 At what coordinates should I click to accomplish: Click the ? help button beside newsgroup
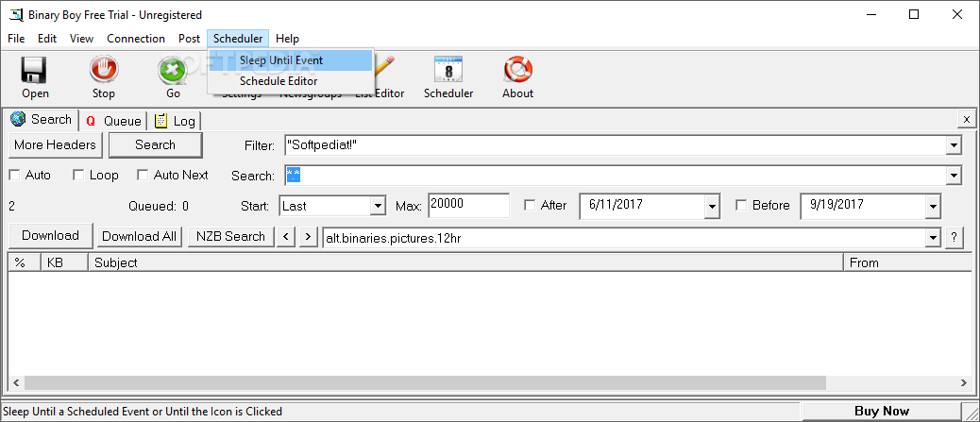[954, 238]
